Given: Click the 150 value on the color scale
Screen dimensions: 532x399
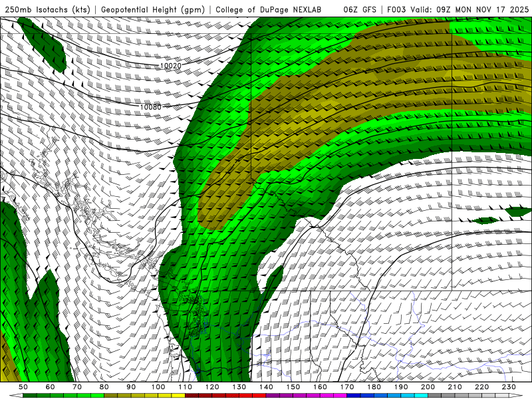Looking at the screenshot, I should coord(293,387).
